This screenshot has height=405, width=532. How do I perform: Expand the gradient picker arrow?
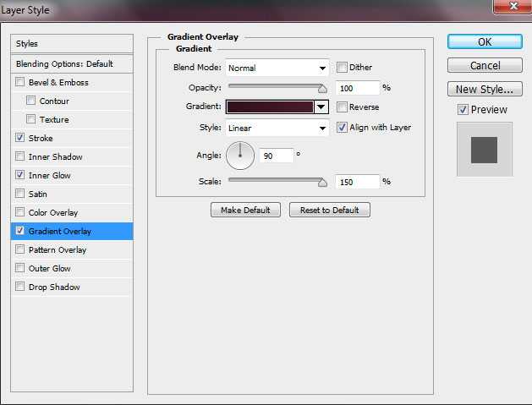point(321,107)
